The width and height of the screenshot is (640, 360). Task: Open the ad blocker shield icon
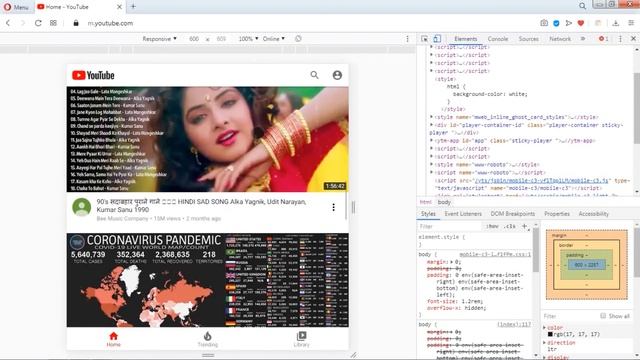556,23
